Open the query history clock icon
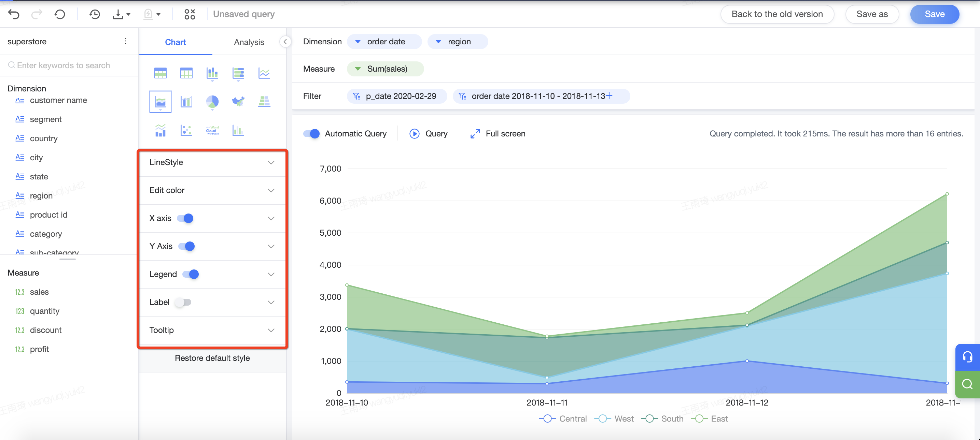 tap(94, 14)
